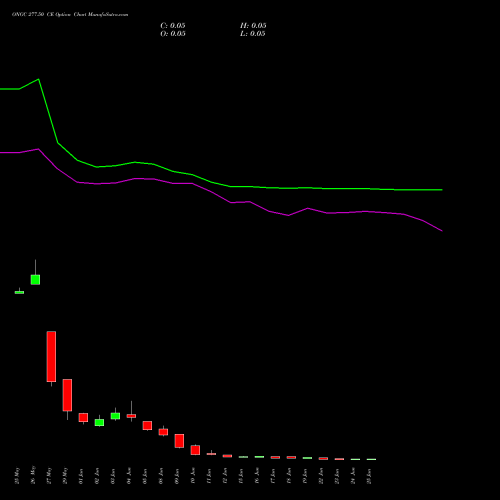
Task: Select the long-wick red candle for 04 Jun
Action: coord(131,416)
